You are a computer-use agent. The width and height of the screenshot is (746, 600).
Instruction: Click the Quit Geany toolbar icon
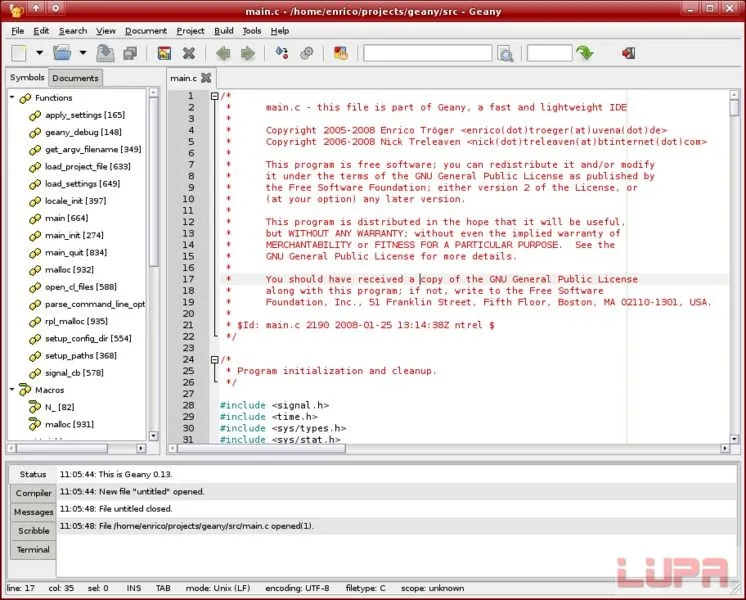[628, 53]
